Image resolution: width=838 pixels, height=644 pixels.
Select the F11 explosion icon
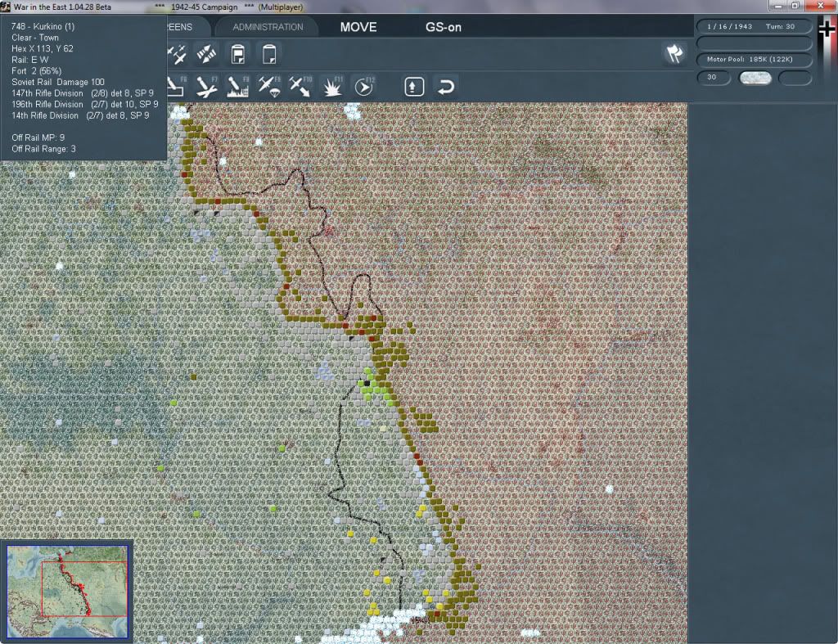332,87
